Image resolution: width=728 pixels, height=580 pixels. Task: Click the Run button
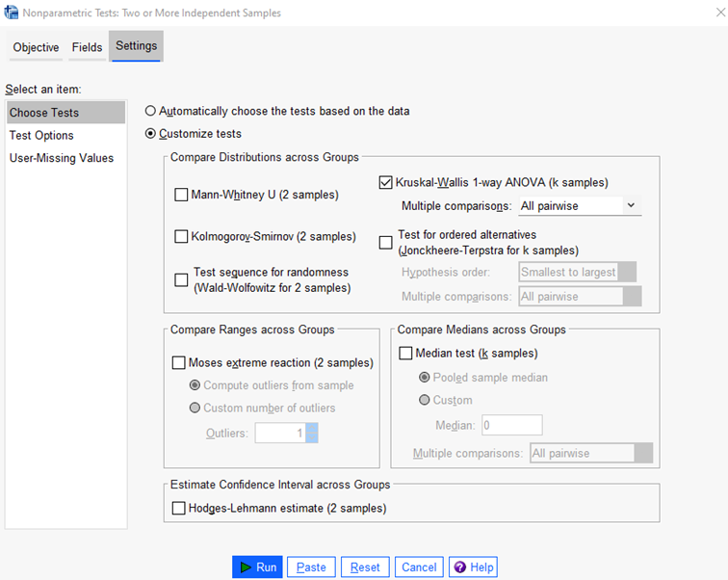coord(257,567)
